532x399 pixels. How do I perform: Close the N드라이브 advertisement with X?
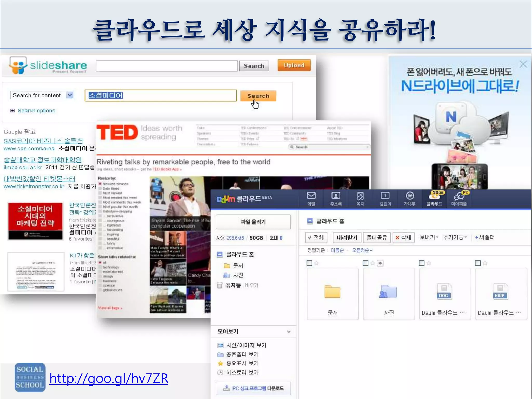[523, 64]
